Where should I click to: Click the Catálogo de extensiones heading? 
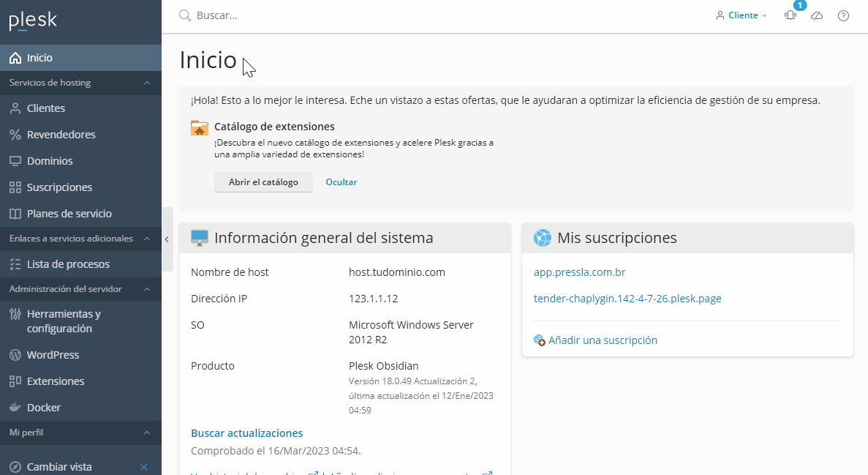click(x=274, y=127)
